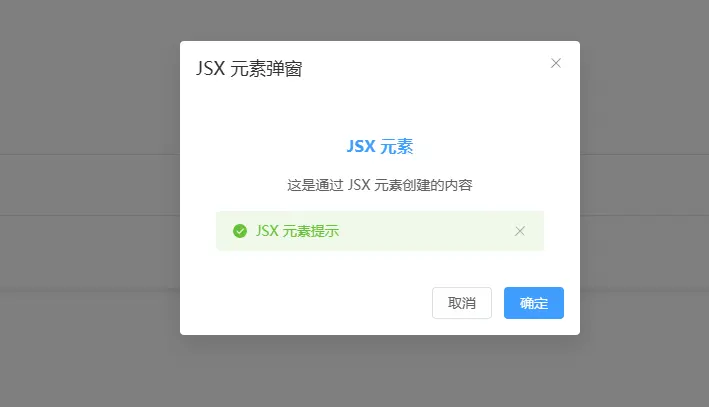The height and width of the screenshot is (407, 709).
Task: Click the letter JSX in the blue heading
Action: 361,147
